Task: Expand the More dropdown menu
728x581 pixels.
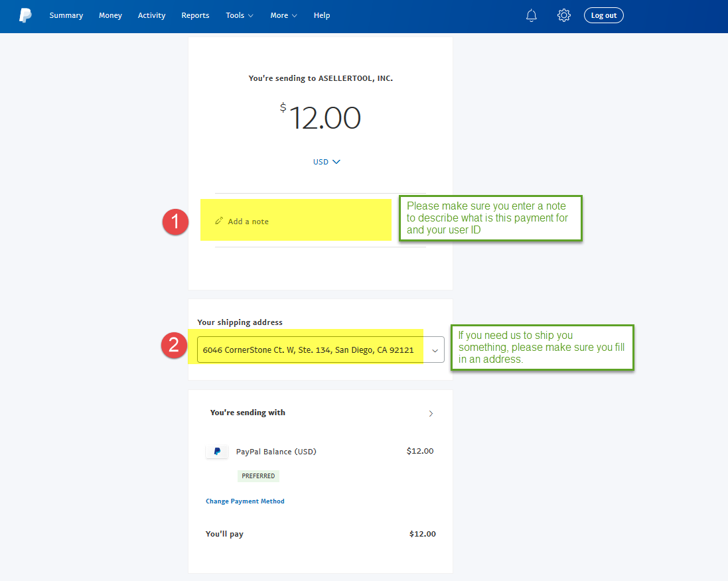Action: click(x=283, y=15)
